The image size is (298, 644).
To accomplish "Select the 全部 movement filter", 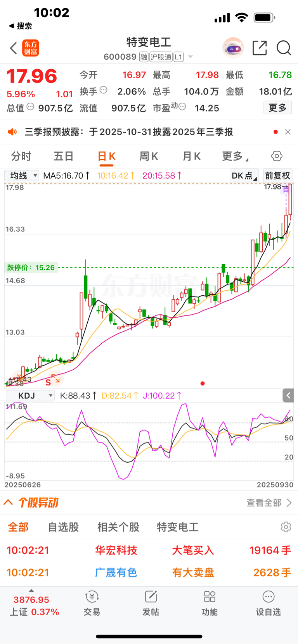I will pos(18,527).
